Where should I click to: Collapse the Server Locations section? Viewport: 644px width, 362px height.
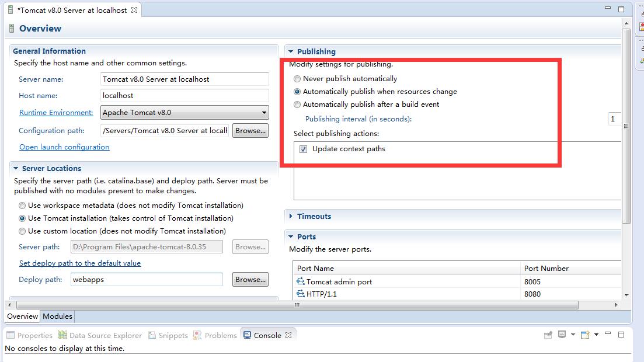point(16,169)
